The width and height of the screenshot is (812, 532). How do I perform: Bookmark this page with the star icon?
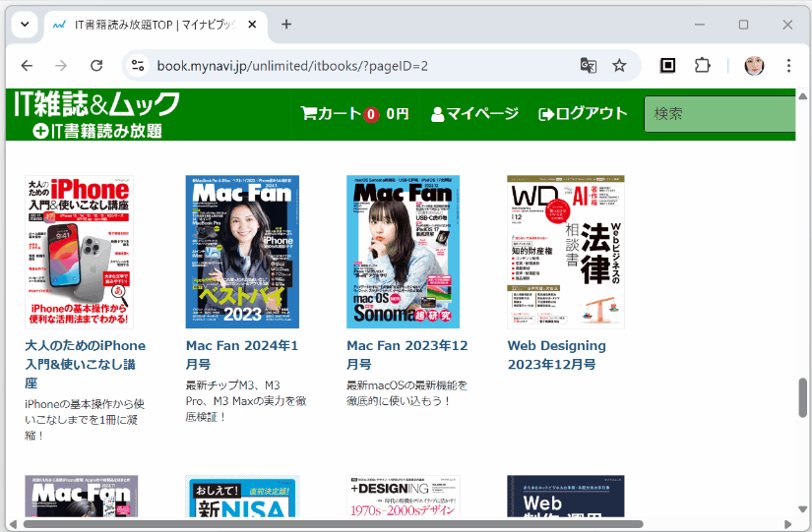click(619, 66)
